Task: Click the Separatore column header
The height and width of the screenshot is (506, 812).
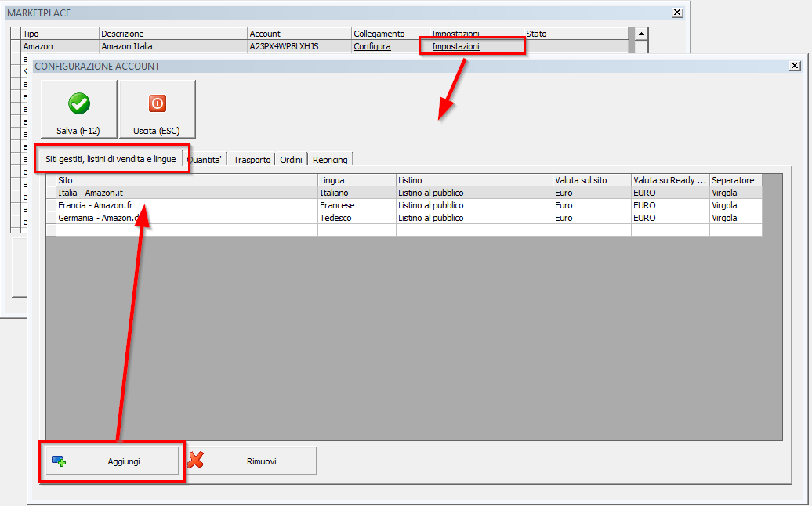Action: click(x=736, y=180)
